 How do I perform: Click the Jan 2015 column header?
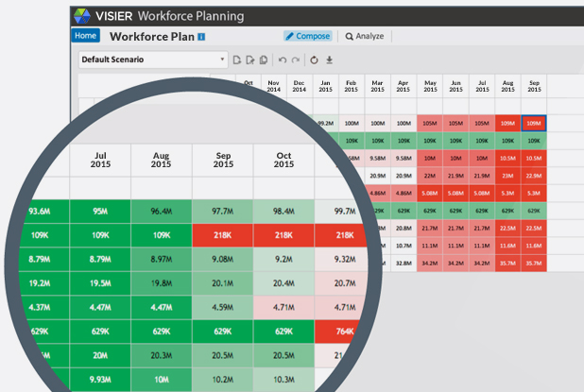325,86
